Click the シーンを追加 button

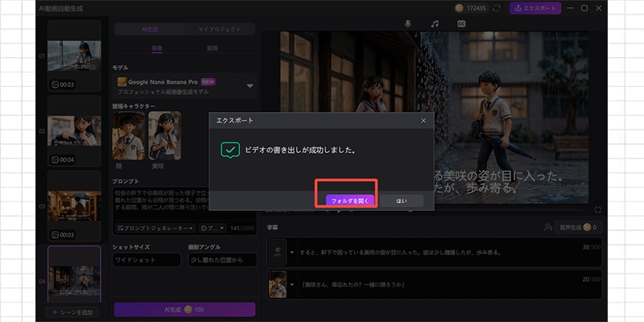(72, 312)
